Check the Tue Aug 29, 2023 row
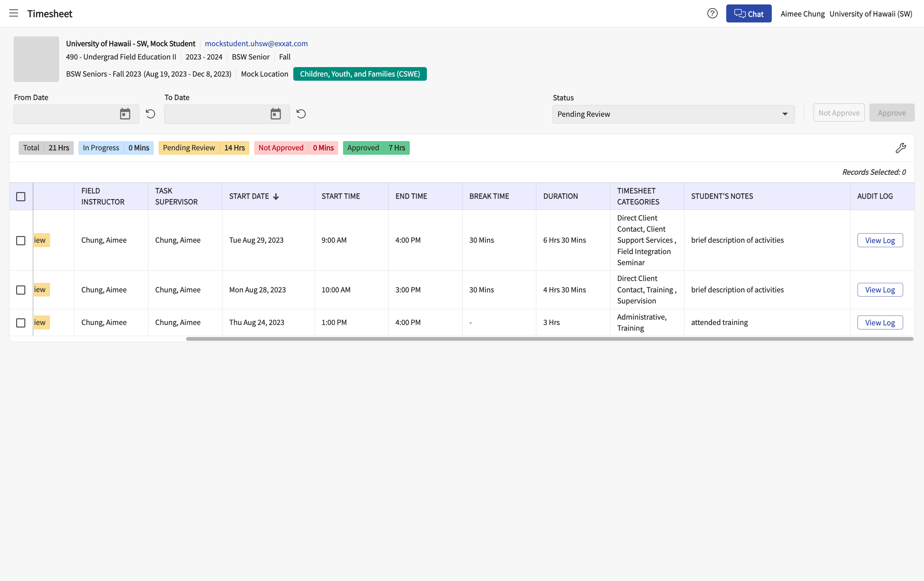The width and height of the screenshot is (924, 581). click(21, 240)
